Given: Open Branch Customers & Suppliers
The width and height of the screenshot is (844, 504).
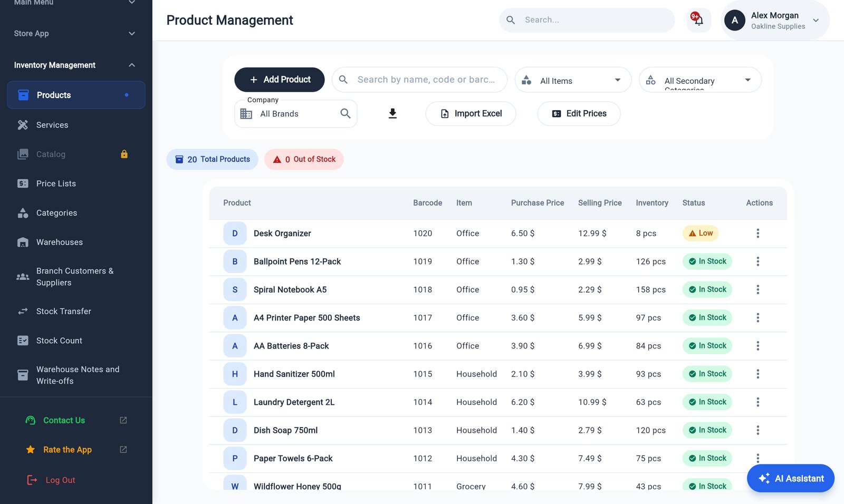Looking at the screenshot, I should [76, 277].
